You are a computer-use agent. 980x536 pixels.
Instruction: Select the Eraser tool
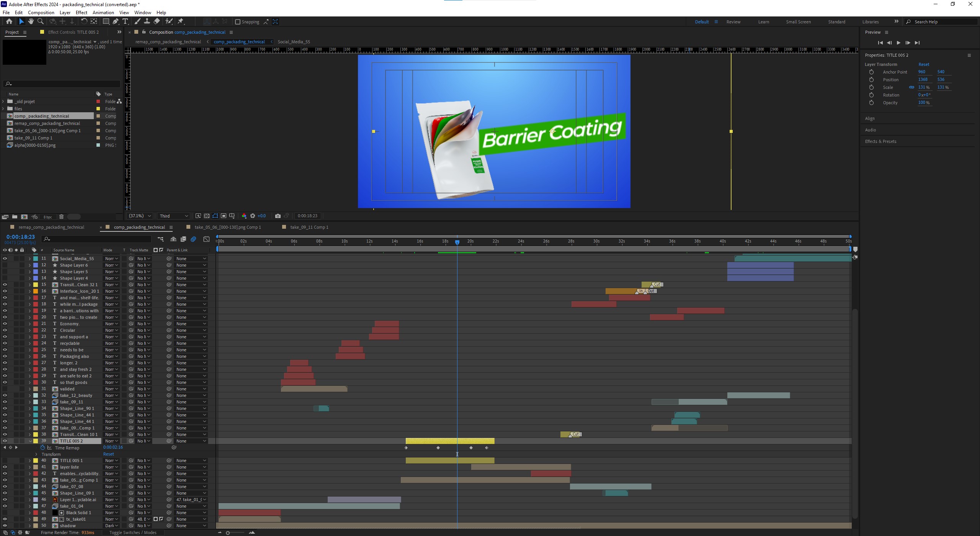[x=157, y=21]
